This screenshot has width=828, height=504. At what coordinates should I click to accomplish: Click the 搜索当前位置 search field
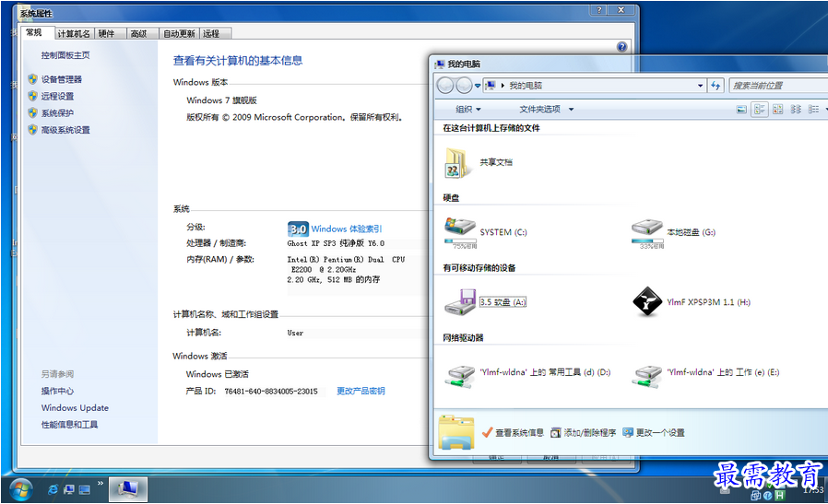tap(778, 86)
